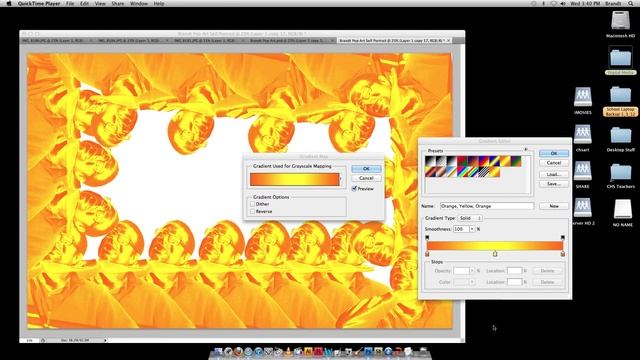Viewport: 640px width, 360px height.
Task: Select the left orange color stop
Action: coord(427,254)
